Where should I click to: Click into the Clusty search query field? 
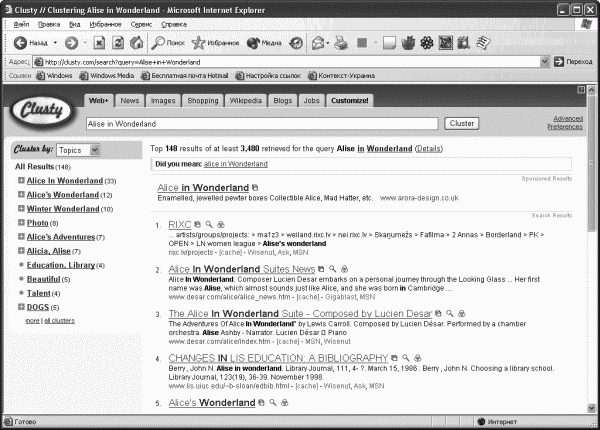coord(262,124)
